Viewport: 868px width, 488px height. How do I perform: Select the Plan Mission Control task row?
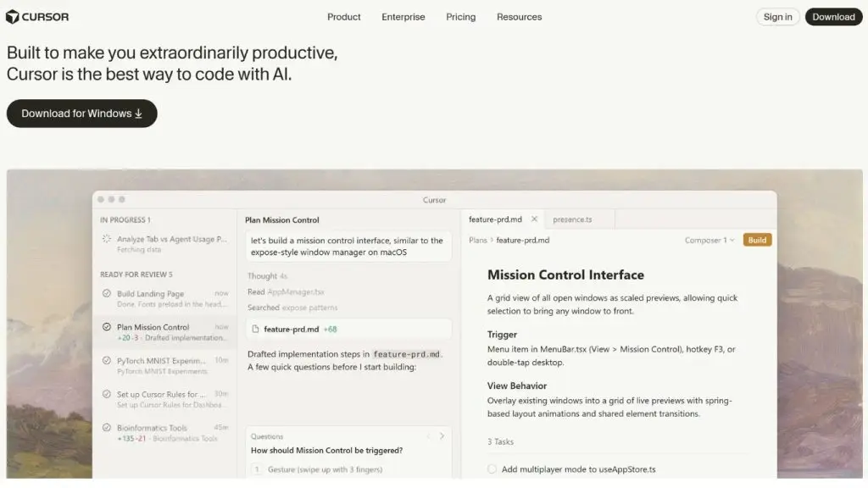tap(165, 332)
